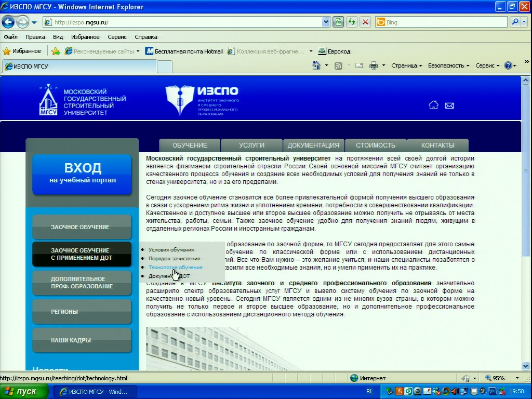The height and width of the screenshot is (399, 532).
Task: Open the Файл menu
Action: pyautogui.click(x=11, y=37)
